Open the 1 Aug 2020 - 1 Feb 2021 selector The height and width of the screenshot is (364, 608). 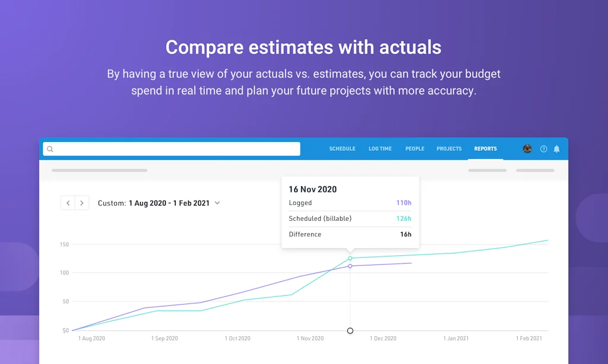[169, 203]
